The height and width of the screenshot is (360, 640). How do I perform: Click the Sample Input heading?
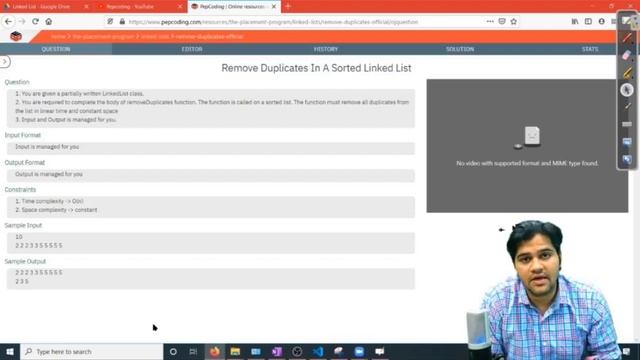pos(23,225)
